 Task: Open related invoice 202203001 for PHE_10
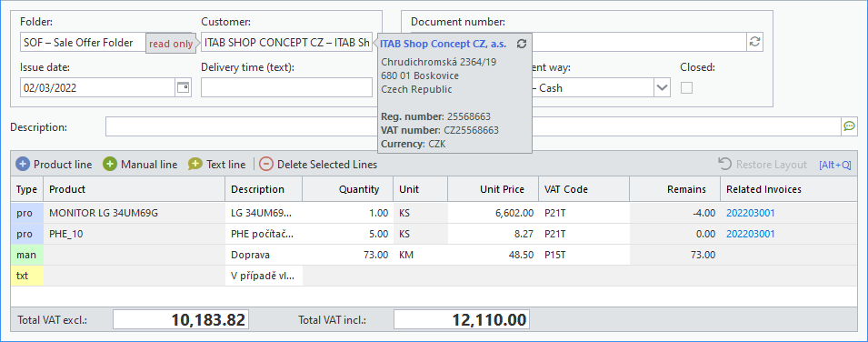point(750,234)
